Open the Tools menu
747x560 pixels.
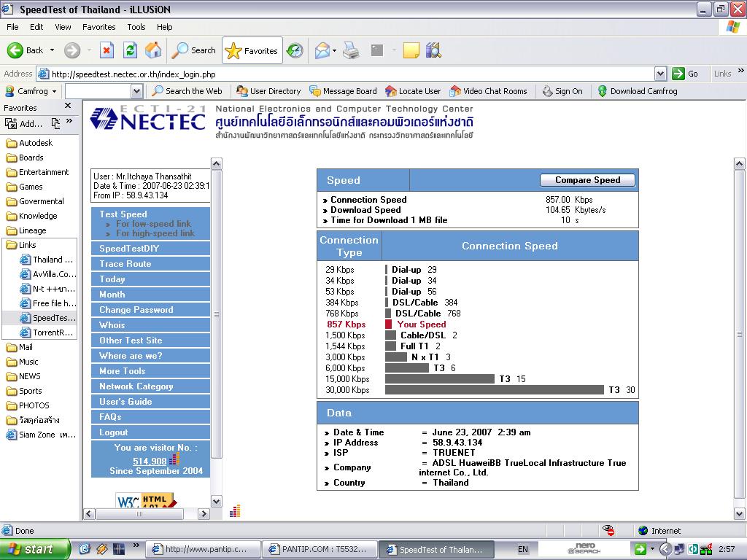coord(136,27)
